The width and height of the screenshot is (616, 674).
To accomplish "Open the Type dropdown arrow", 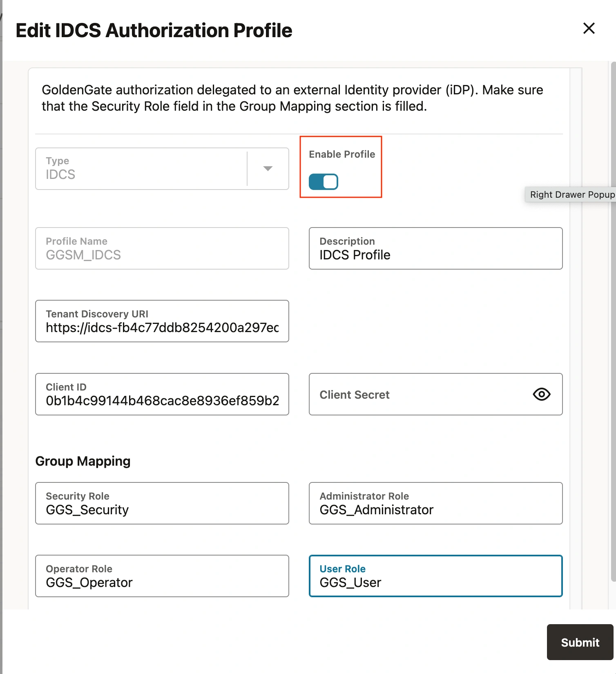I will pyautogui.click(x=268, y=169).
